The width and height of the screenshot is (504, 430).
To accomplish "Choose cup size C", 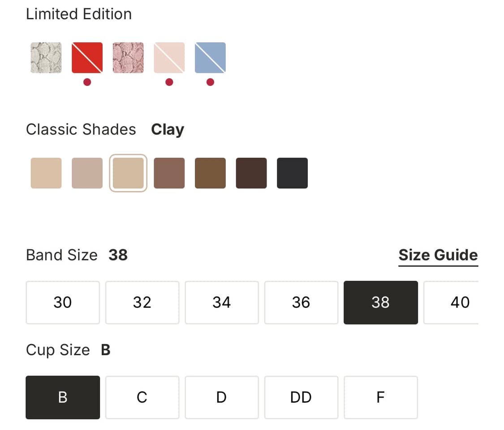I will pyautogui.click(x=142, y=397).
